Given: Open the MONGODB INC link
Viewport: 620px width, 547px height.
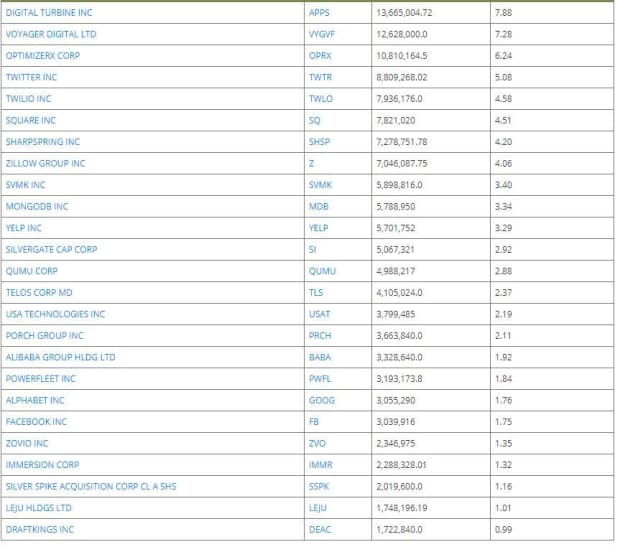Looking at the screenshot, I should (x=37, y=206).
